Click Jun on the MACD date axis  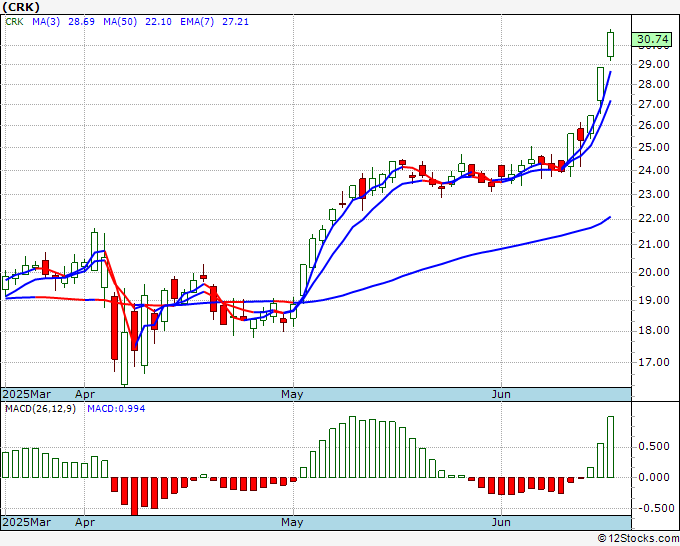click(501, 522)
